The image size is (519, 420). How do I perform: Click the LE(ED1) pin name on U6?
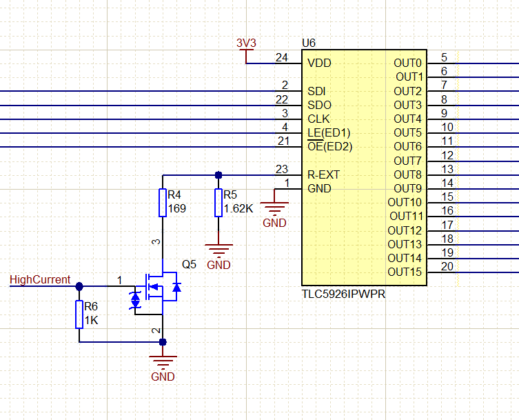coord(329,133)
